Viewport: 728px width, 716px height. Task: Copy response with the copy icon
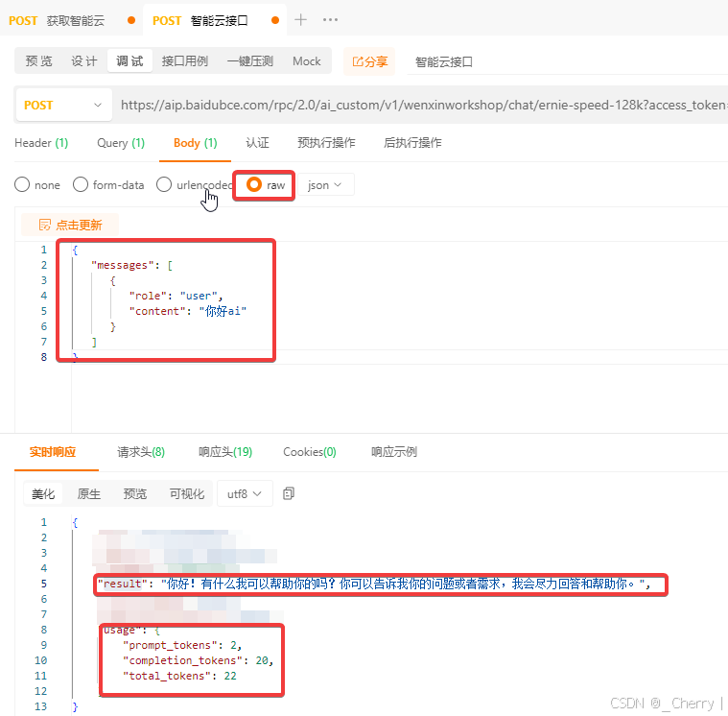pos(289,493)
